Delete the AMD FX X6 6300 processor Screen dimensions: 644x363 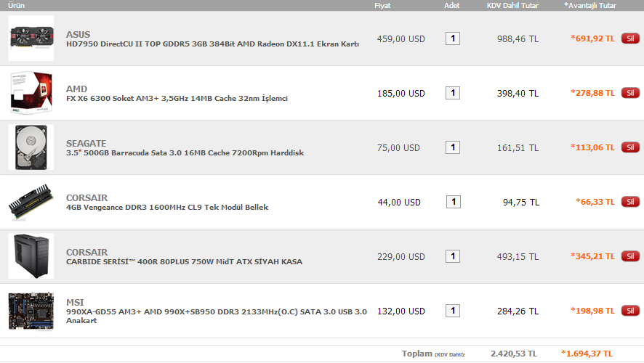(x=630, y=93)
